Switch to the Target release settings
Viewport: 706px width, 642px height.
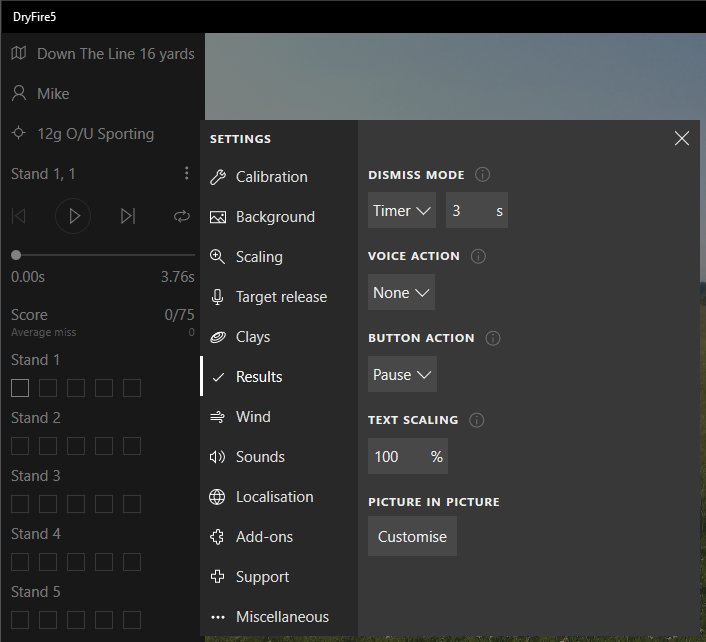(x=281, y=297)
